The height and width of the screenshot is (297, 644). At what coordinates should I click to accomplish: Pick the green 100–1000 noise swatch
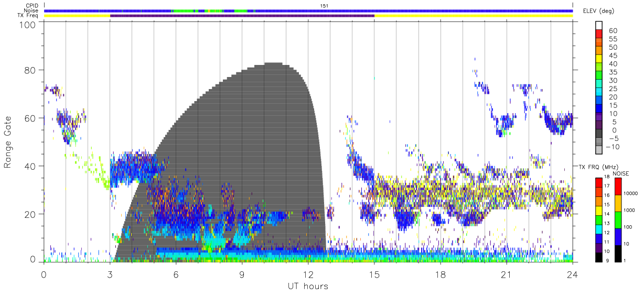pyautogui.click(x=618, y=219)
